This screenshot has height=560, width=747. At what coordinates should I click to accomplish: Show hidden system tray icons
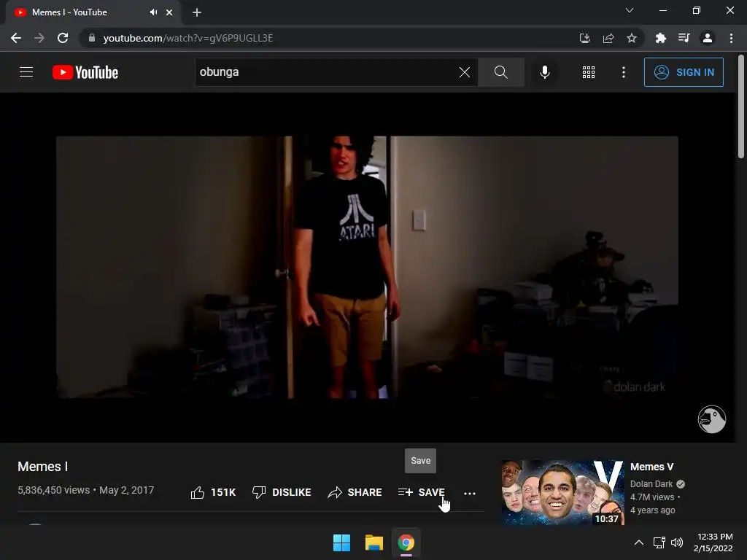coord(639,542)
